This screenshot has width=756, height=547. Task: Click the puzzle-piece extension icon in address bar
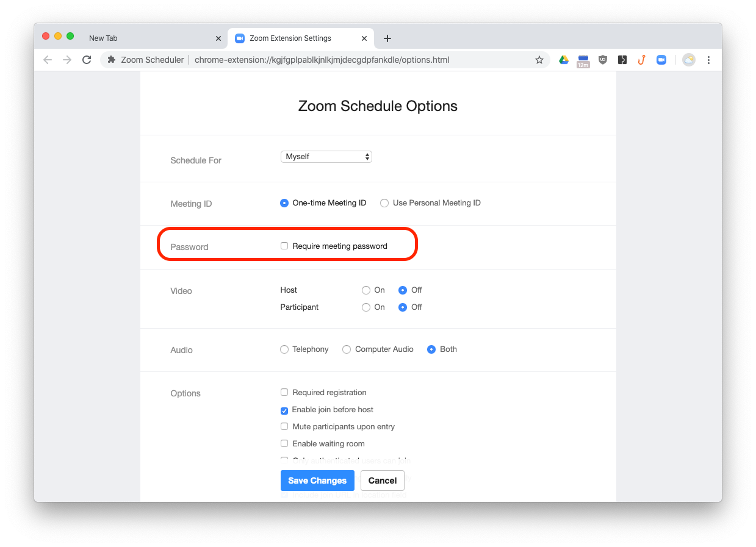tap(111, 60)
